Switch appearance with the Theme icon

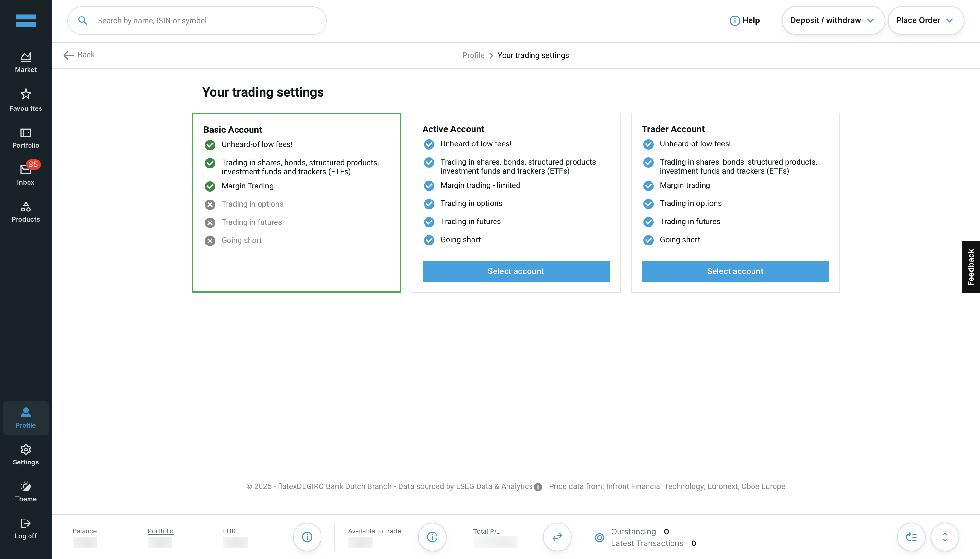coord(26,491)
